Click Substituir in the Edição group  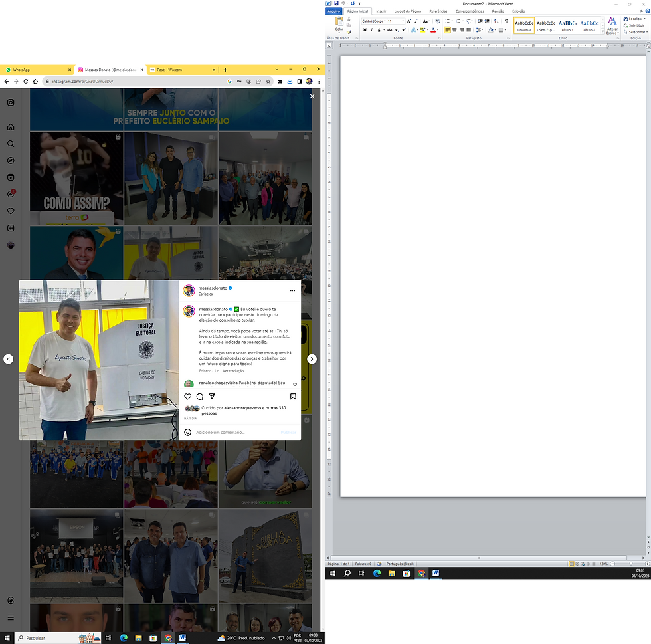pyautogui.click(x=634, y=25)
